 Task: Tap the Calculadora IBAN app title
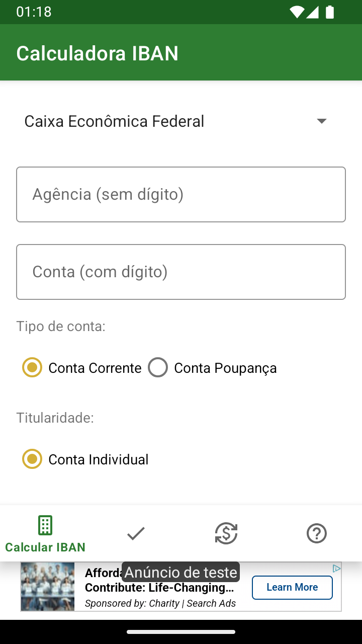98,53
